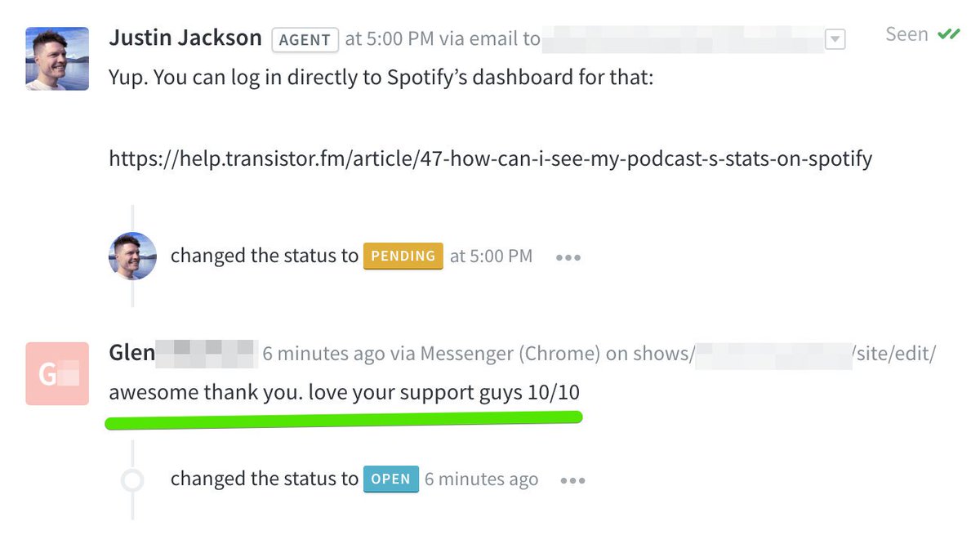Click the blue OPEN status badge
The width and height of the screenshot is (980, 544).
pos(390,479)
